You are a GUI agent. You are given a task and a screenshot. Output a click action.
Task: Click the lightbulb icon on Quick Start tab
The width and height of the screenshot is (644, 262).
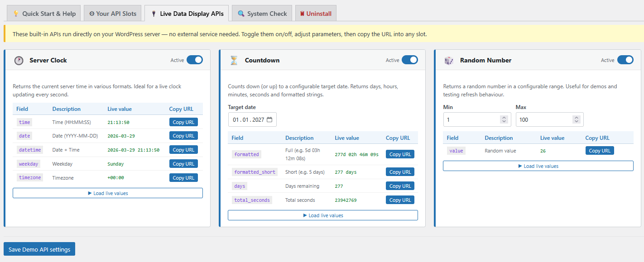click(x=16, y=14)
